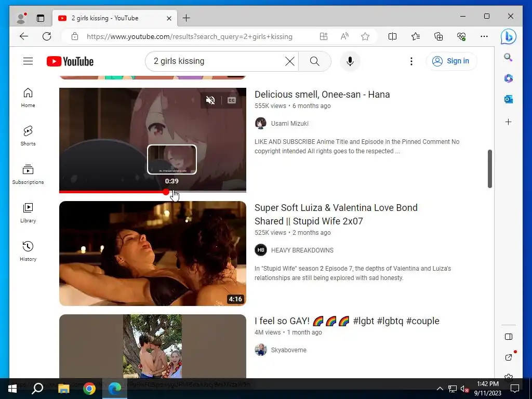532x399 pixels.
Task: Open Edge sidebar search
Action: point(508,57)
